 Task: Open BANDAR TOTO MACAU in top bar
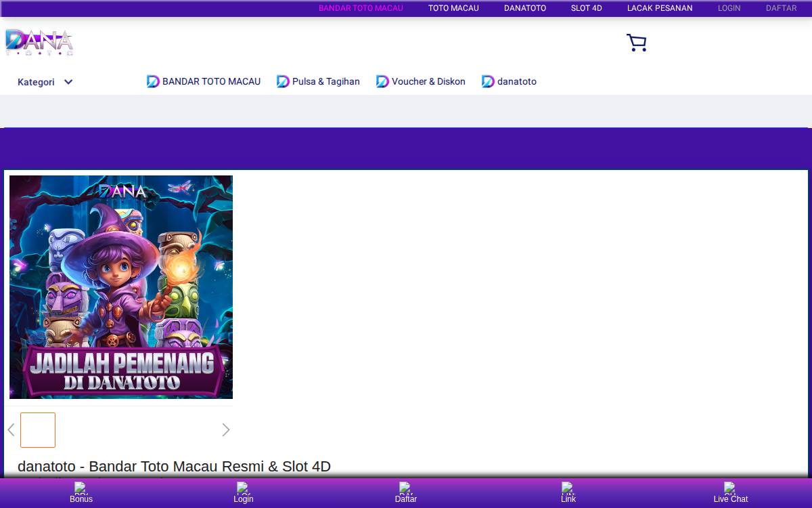[x=361, y=8]
